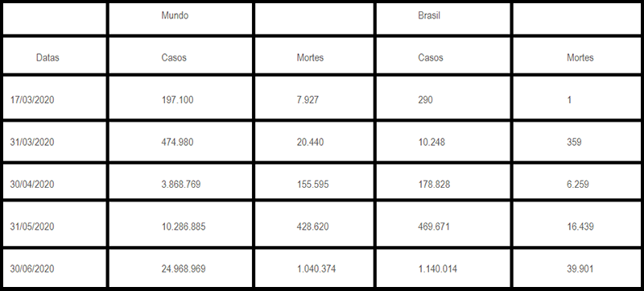Select the date cell 17/03/2020

tap(55, 98)
